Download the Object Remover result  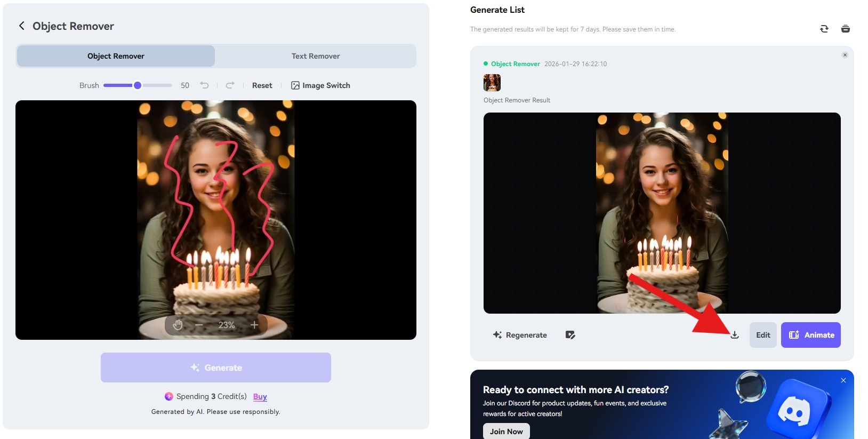(x=734, y=335)
